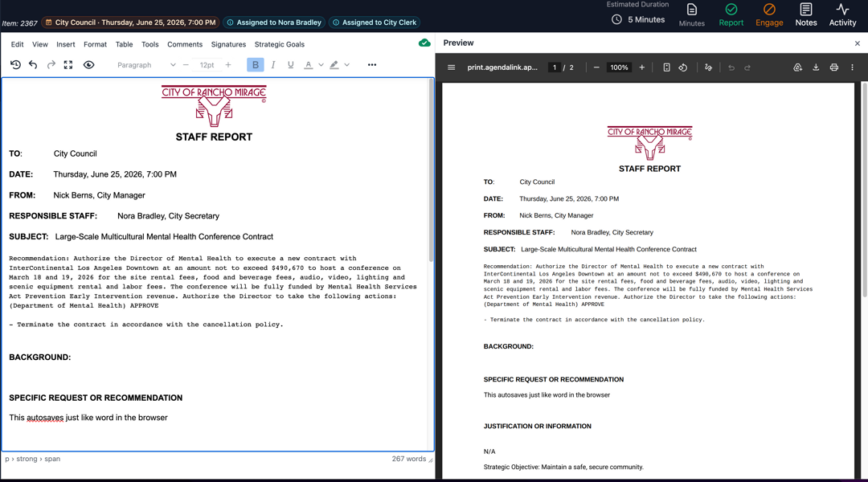The height and width of the screenshot is (482, 868).
Task: Open the Format menu
Action: [x=95, y=44]
